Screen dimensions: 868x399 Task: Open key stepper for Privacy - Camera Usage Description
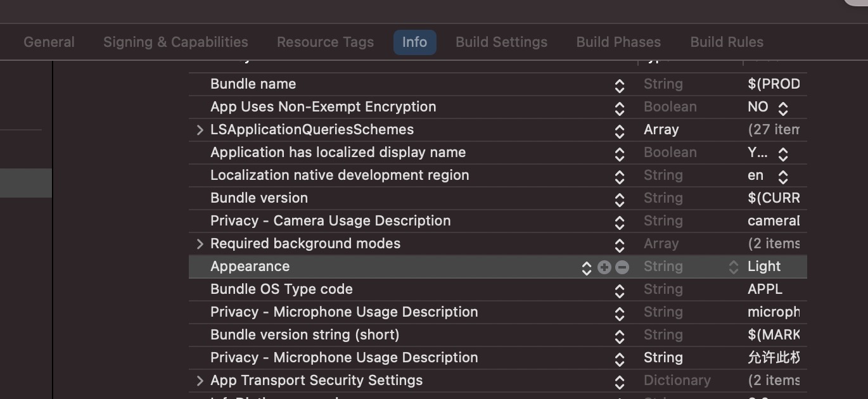pyautogui.click(x=620, y=222)
